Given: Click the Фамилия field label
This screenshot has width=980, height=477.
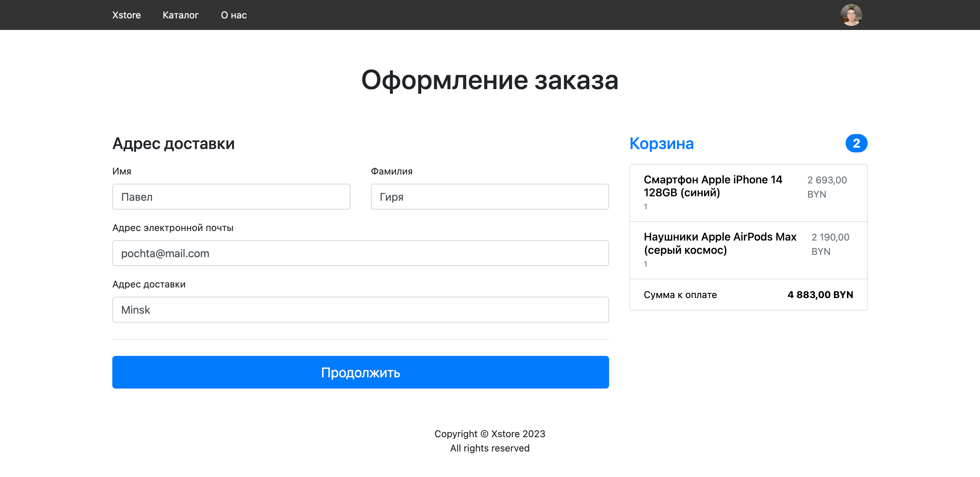Looking at the screenshot, I should 391,171.
